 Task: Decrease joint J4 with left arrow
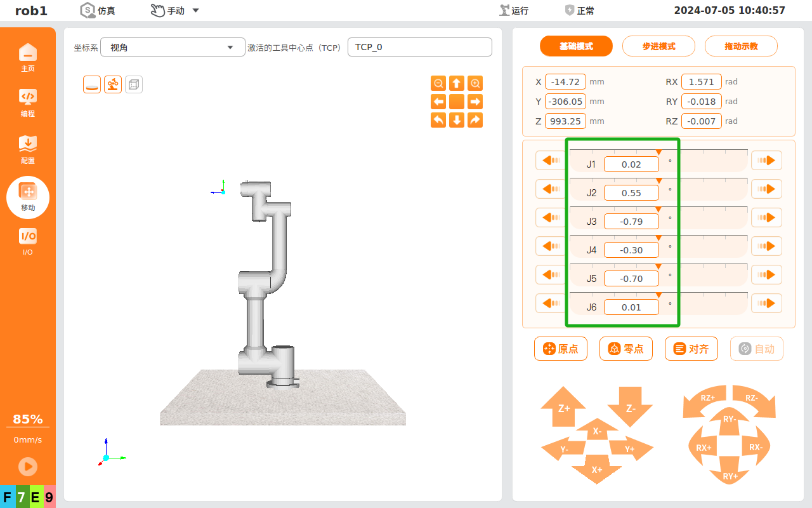(x=551, y=246)
